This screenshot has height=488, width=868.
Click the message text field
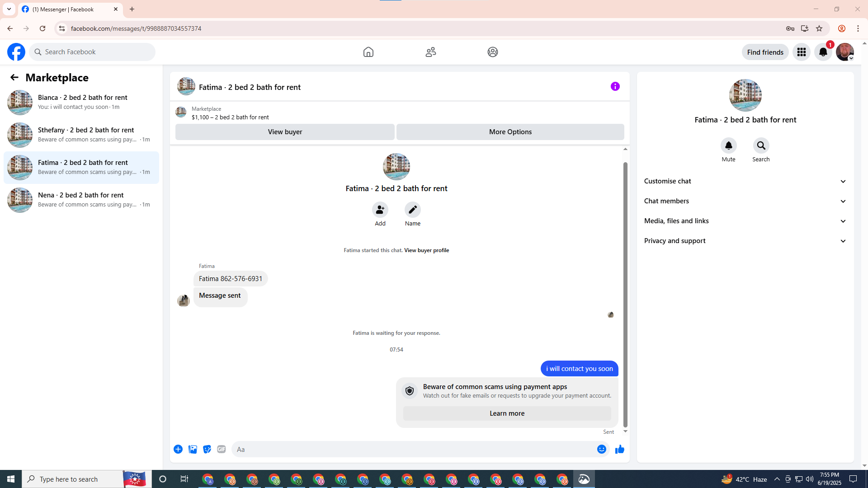tap(414, 449)
